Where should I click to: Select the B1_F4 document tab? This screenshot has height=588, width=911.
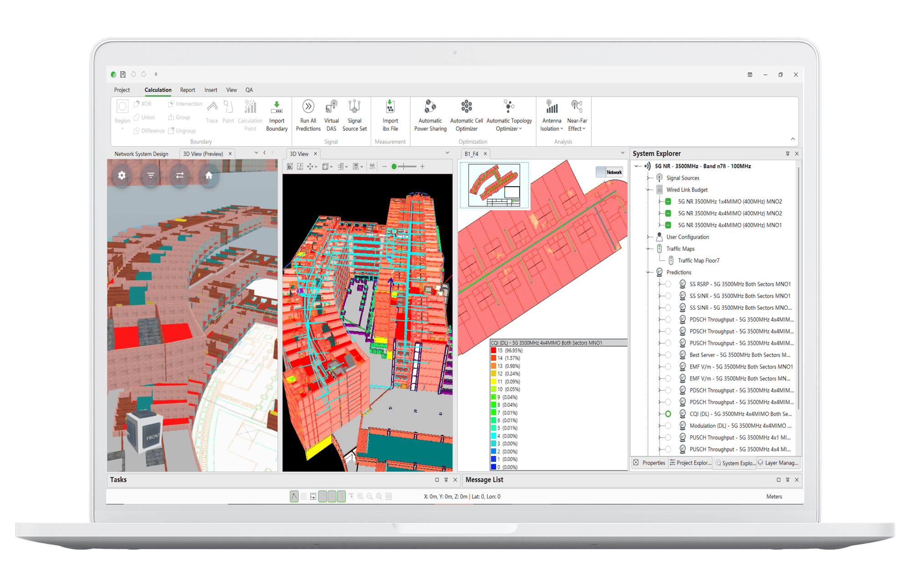click(x=471, y=154)
